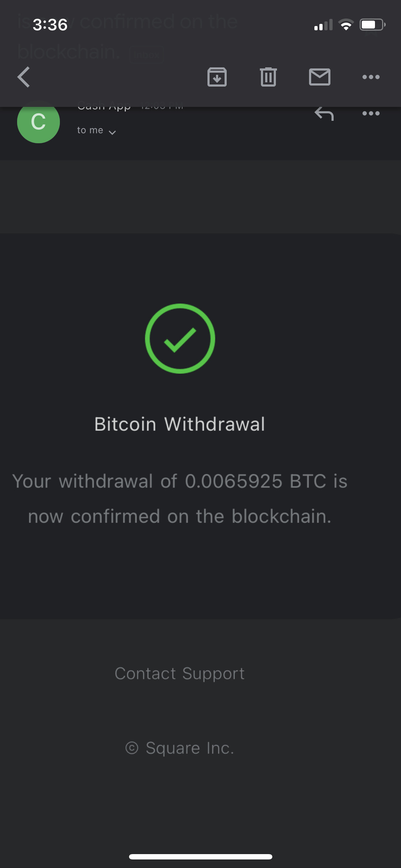
Task: Tap the Square Inc. copyright footer
Action: coord(180,748)
